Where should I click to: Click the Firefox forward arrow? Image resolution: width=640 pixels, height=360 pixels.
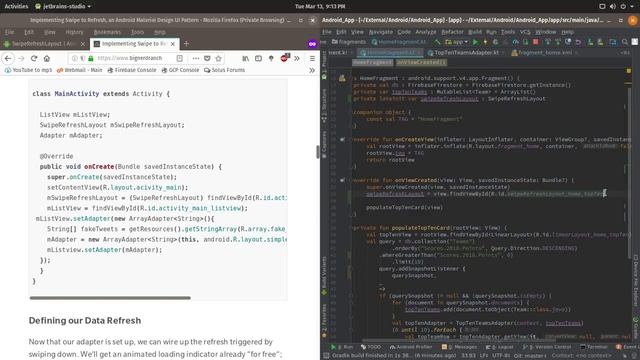21,58
